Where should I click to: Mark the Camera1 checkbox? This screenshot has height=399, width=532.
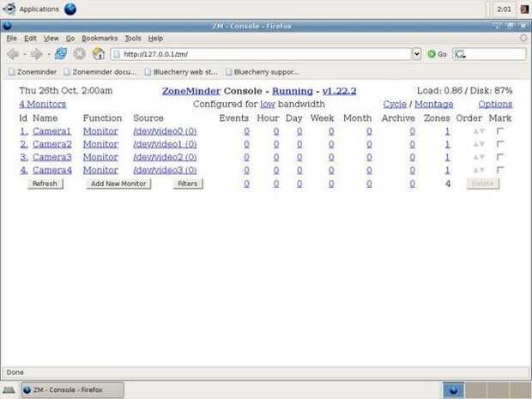tap(500, 131)
